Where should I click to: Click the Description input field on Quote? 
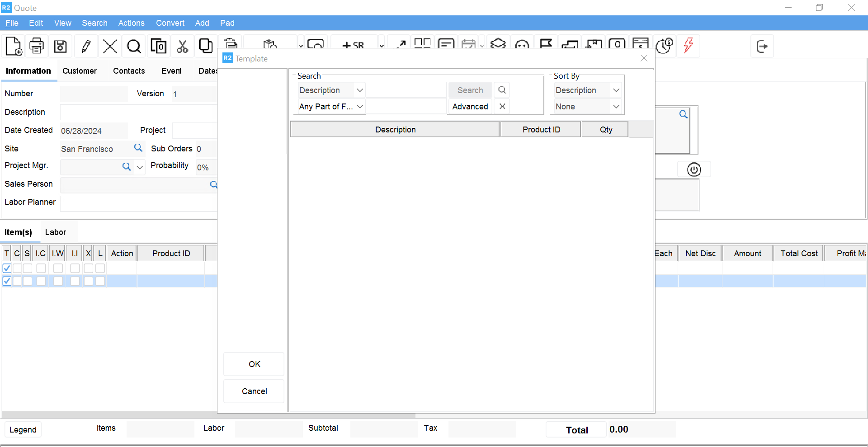pyautogui.click(x=138, y=112)
